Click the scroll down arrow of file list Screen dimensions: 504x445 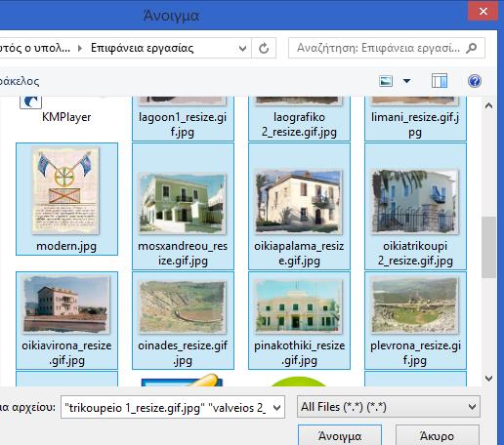click(x=488, y=379)
